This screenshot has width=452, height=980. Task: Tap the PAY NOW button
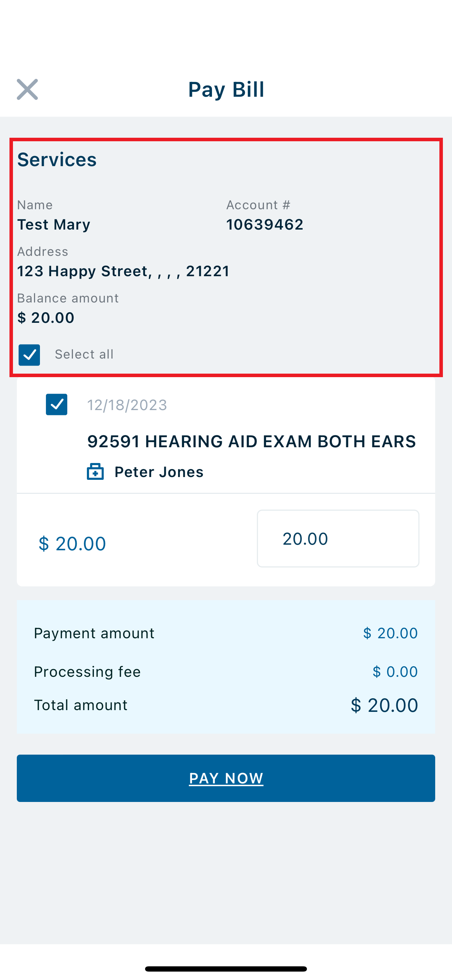(226, 778)
